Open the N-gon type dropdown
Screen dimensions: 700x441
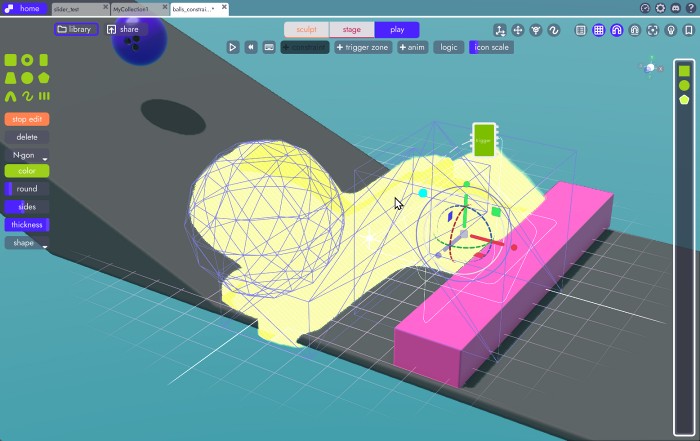(27, 156)
